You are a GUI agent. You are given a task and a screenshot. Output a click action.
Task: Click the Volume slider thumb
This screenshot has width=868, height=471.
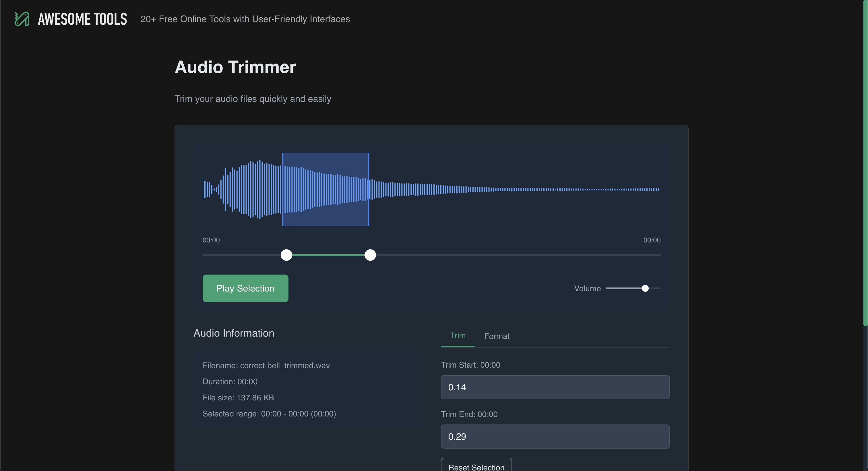coord(645,288)
